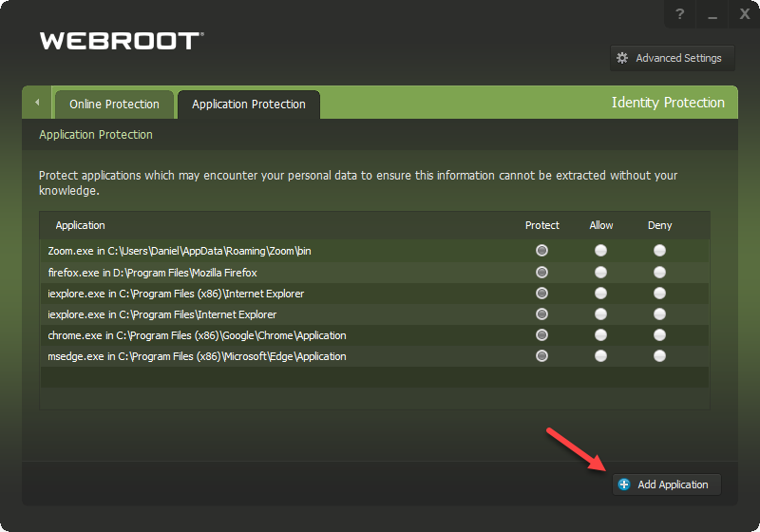
Task: Set msedge.exe to Allow
Action: click(601, 356)
